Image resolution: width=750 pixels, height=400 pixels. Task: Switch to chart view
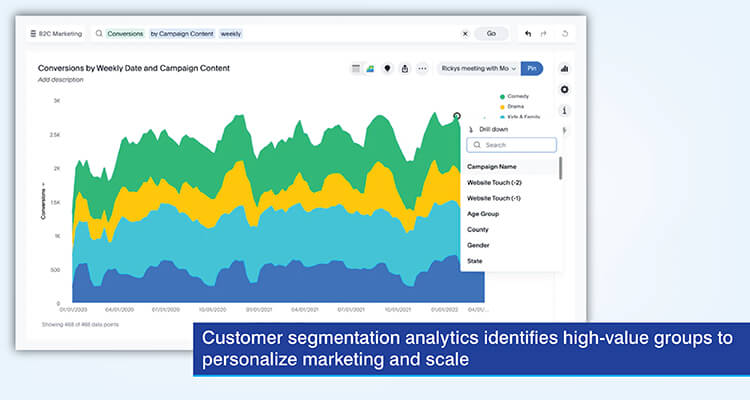coord(370,68)
